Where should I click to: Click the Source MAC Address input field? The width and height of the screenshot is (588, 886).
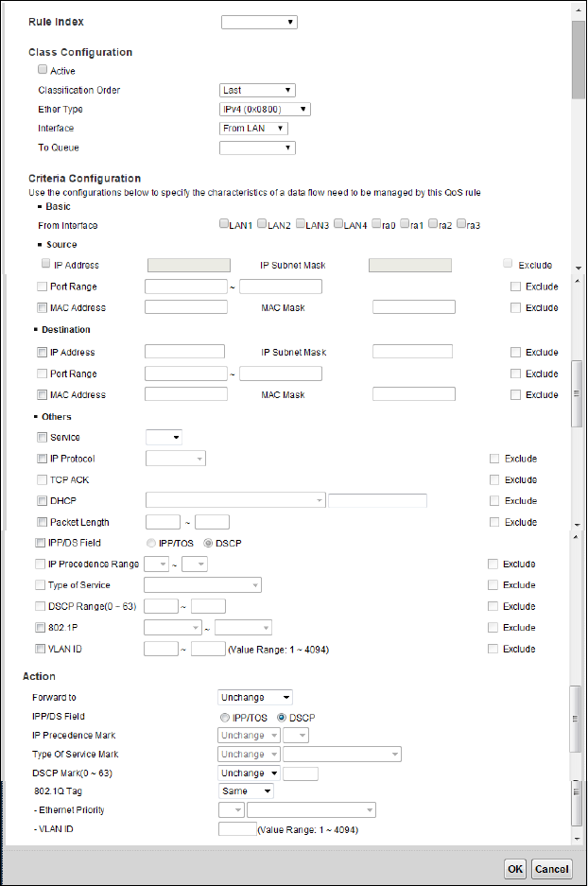pyautogui.click(x=186, y=306)
